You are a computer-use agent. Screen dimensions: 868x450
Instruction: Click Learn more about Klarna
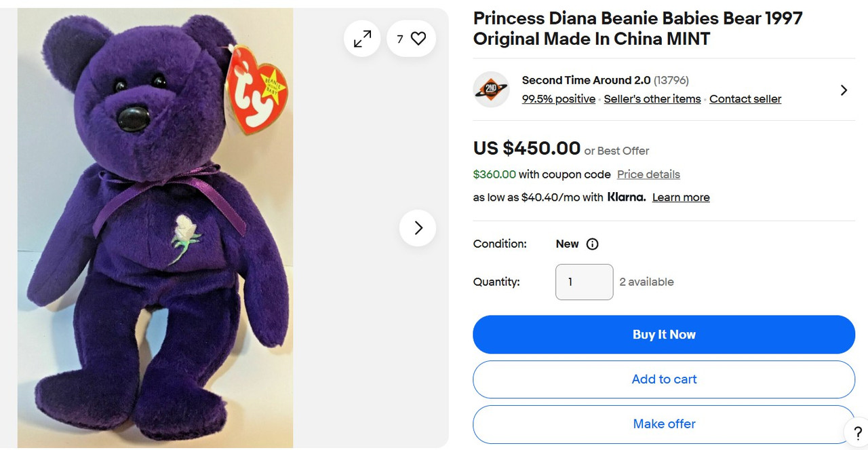click(681, 198)
